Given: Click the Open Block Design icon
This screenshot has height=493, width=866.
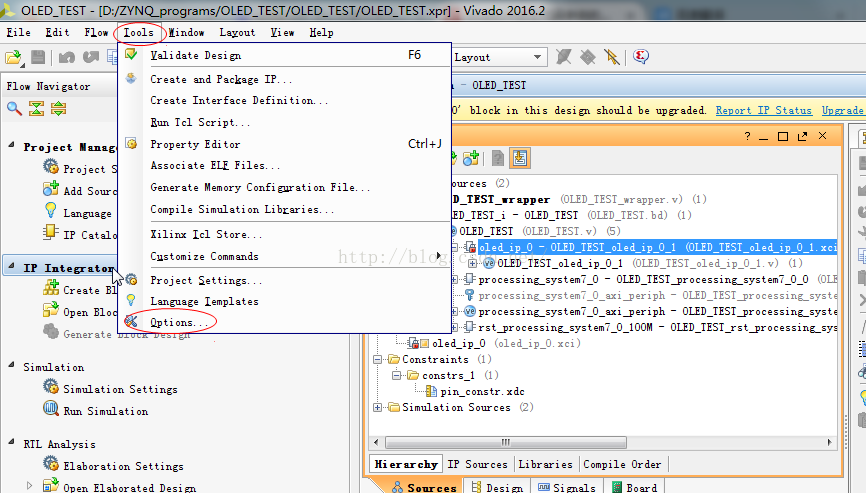Looking at the screenshot, I should click(51, 310).
